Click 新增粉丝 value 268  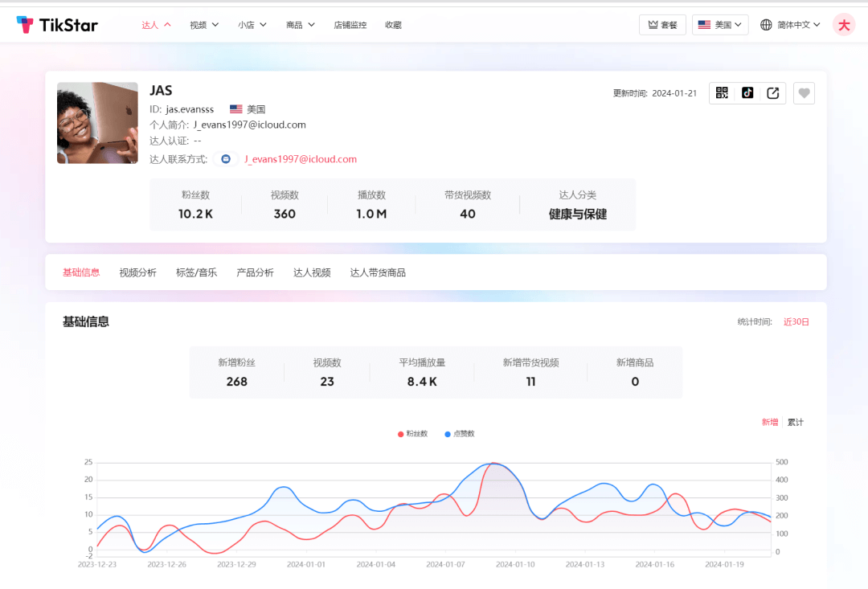tap(237, 382)
